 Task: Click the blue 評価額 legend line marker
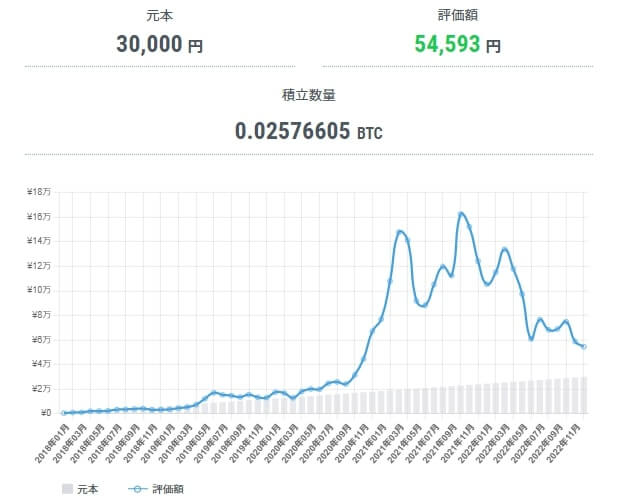pos(137,489)
